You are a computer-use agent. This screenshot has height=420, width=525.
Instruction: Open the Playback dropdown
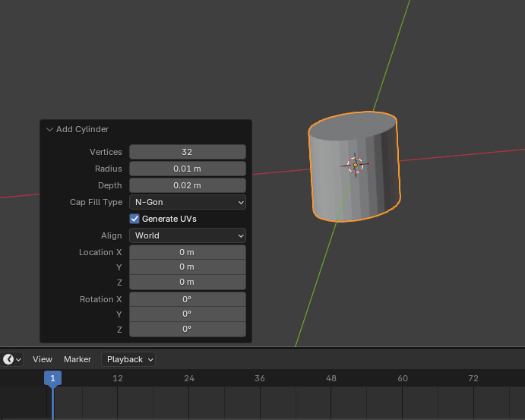coord(128,359)
